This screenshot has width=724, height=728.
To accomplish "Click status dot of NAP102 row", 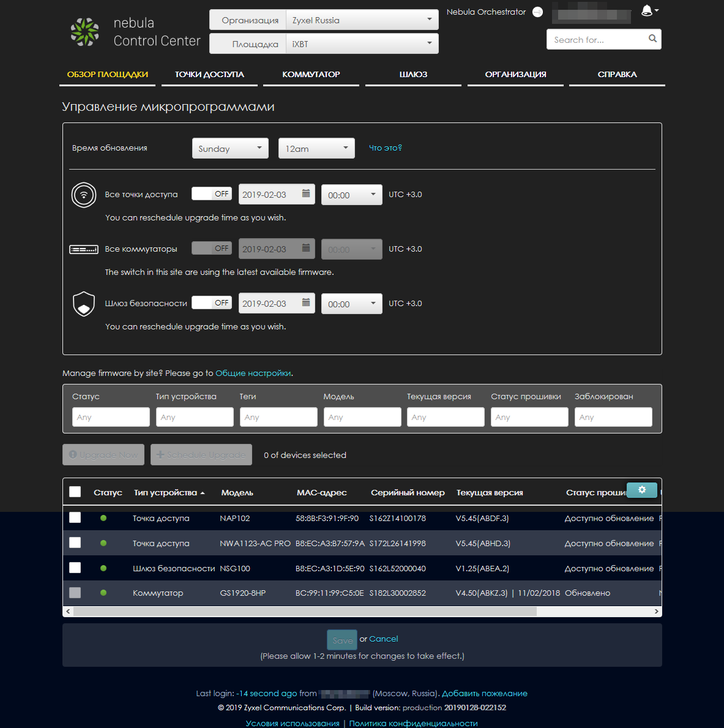I will (x=103, y=518).
